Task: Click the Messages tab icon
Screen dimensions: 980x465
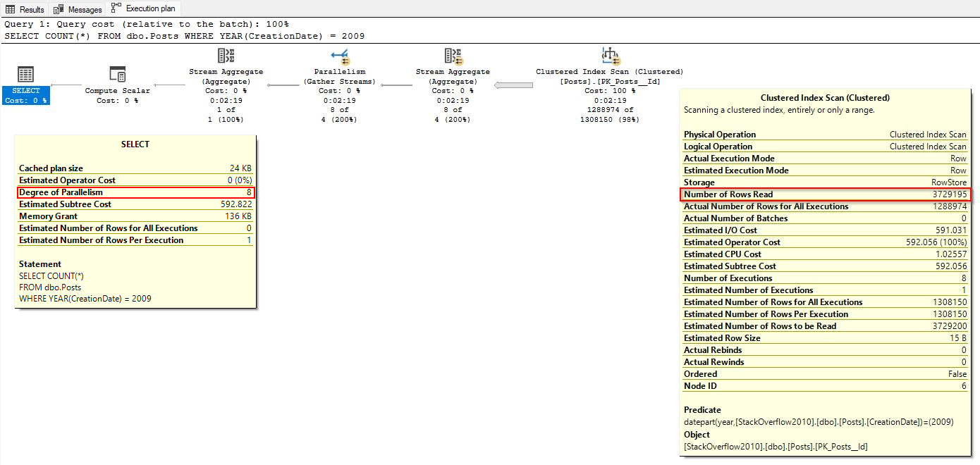Action: pos(60,9)
